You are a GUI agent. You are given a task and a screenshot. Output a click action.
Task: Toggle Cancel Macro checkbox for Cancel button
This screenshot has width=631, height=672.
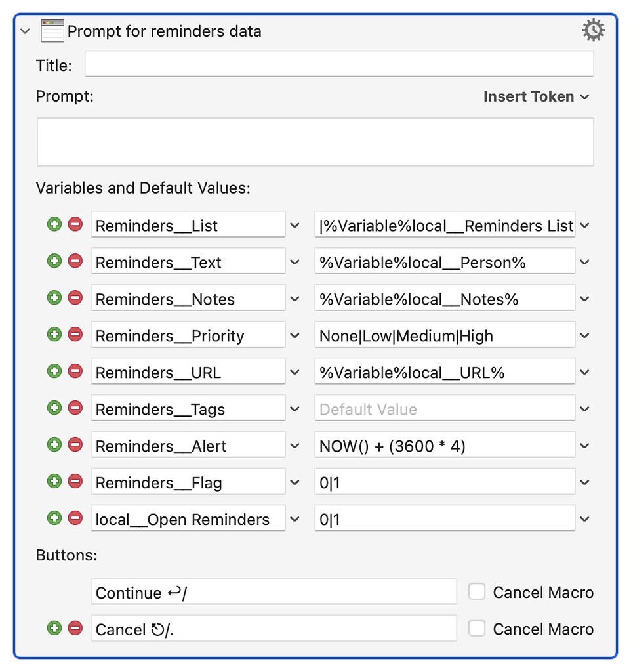[477, 629]
